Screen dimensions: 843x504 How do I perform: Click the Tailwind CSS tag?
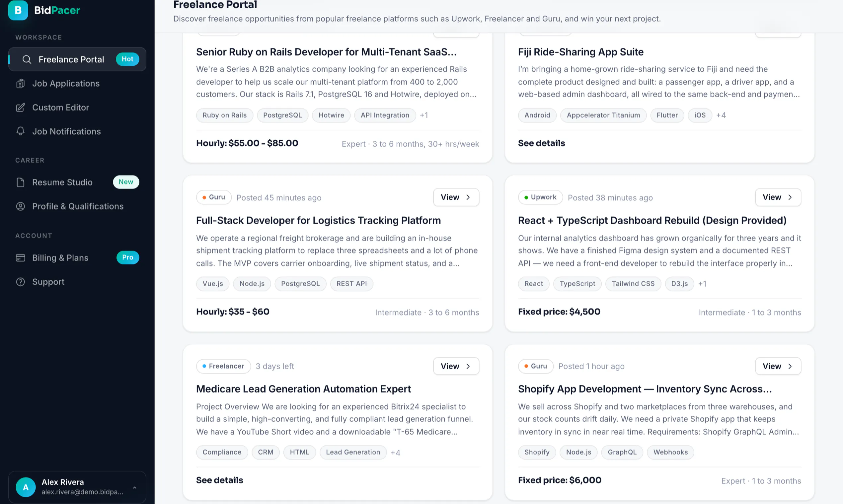coord(633,284)
